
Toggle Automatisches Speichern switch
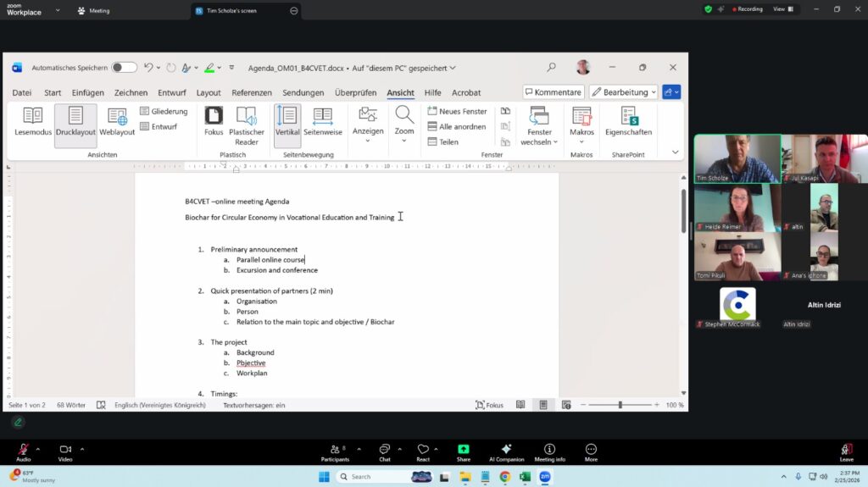click(x=124, y=68)
